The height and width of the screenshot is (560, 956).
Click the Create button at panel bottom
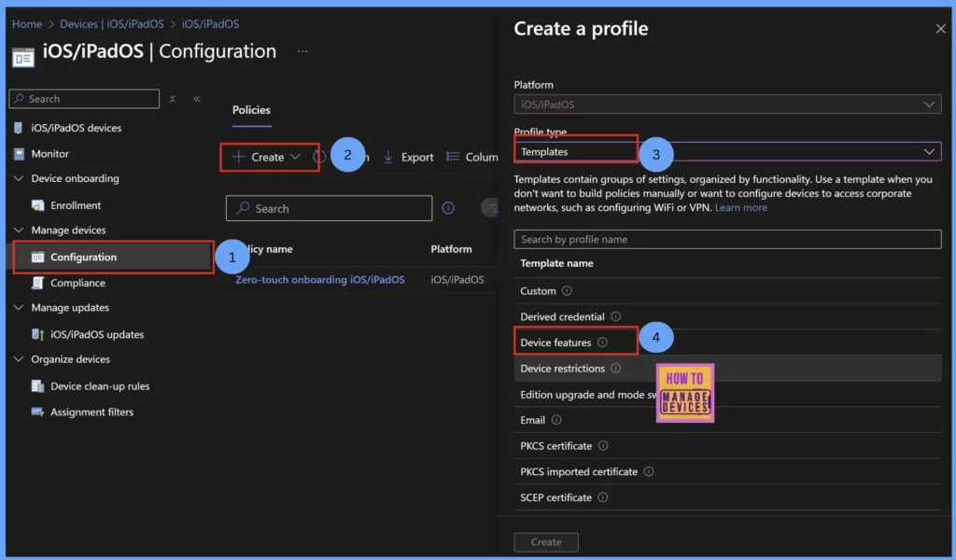tap(546, 541)
